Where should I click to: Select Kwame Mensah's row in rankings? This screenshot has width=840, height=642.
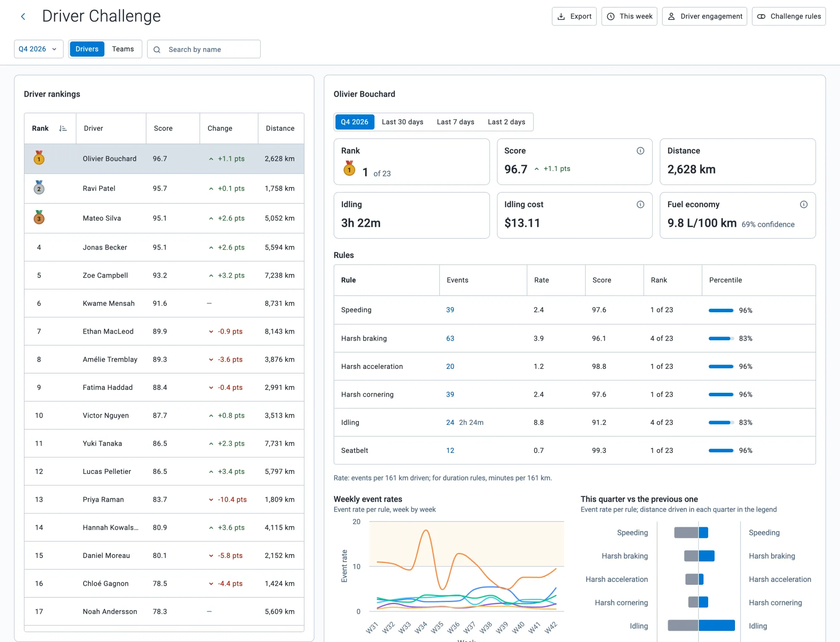[x=164, y=303]
